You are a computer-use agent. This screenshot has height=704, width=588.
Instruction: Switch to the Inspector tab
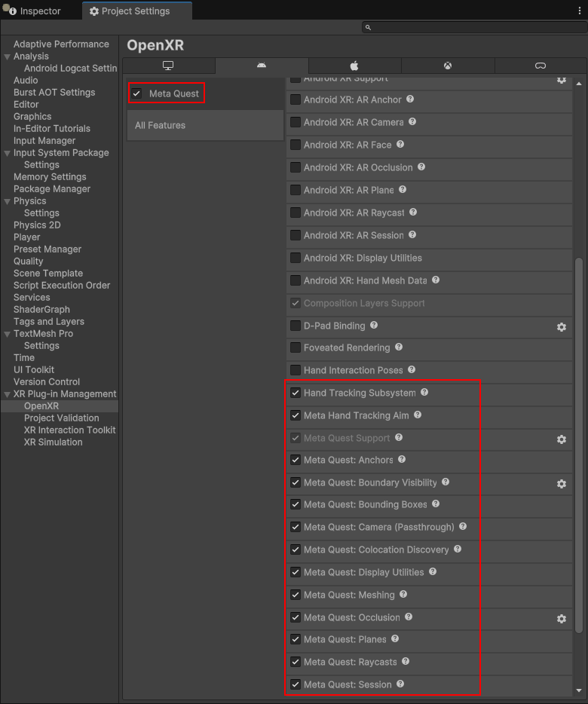[34, 11]
